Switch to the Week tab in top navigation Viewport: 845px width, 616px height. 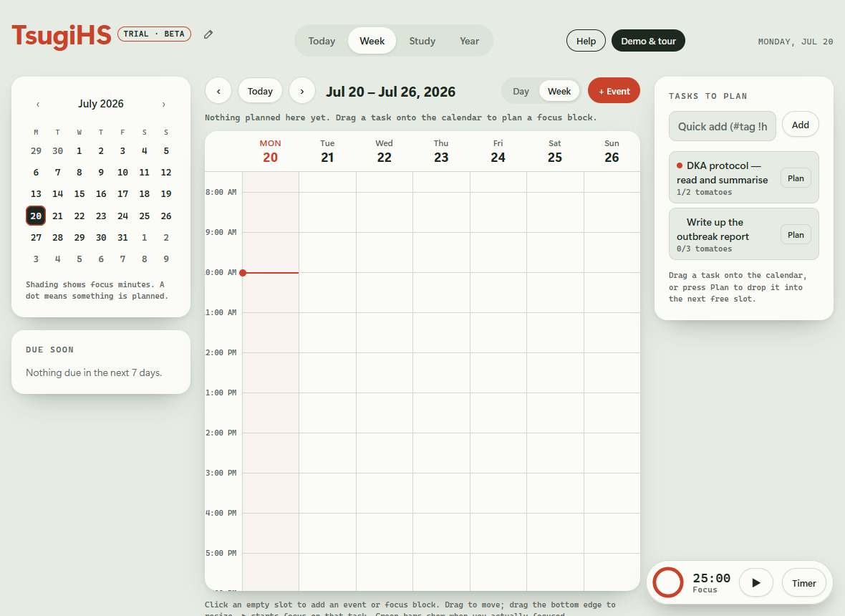coord(372,41)
